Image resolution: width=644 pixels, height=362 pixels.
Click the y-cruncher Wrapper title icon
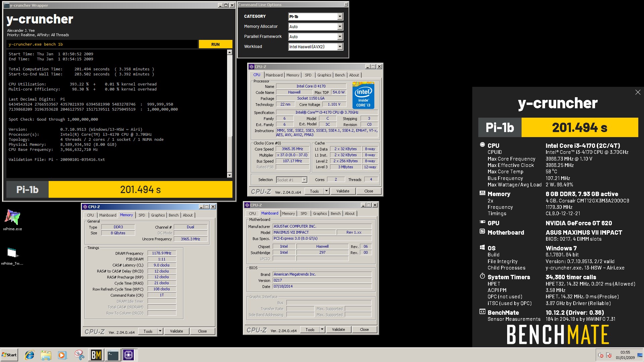click(6, 5)
